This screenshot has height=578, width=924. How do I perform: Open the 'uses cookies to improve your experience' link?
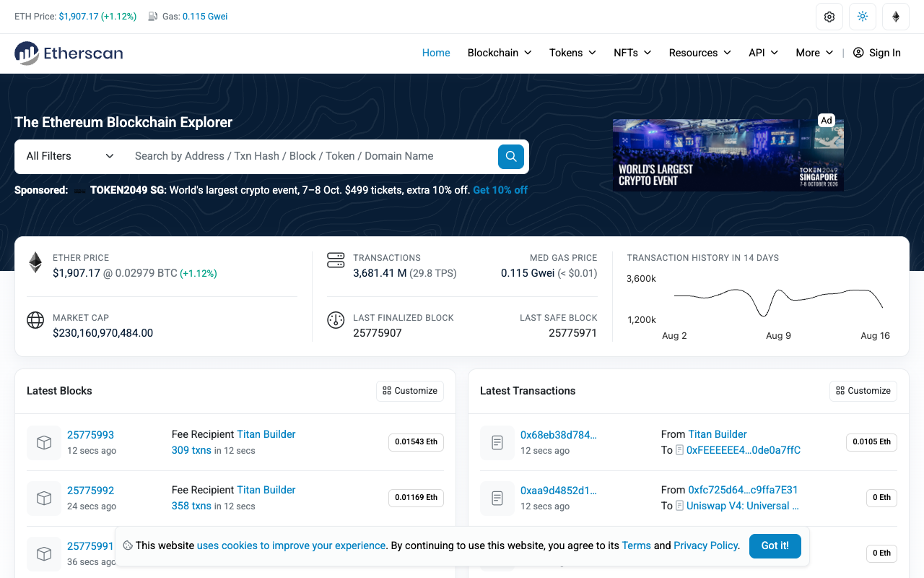(x=292, y=545)
